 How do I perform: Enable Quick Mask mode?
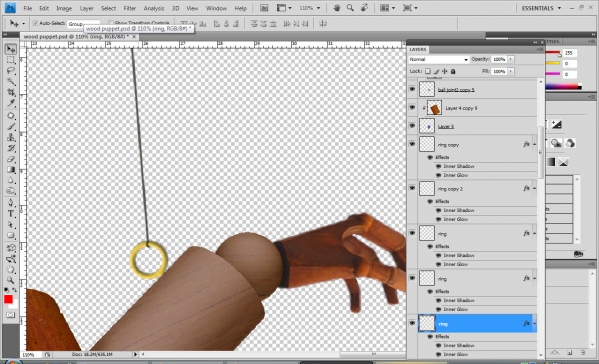tap(11, 315)
